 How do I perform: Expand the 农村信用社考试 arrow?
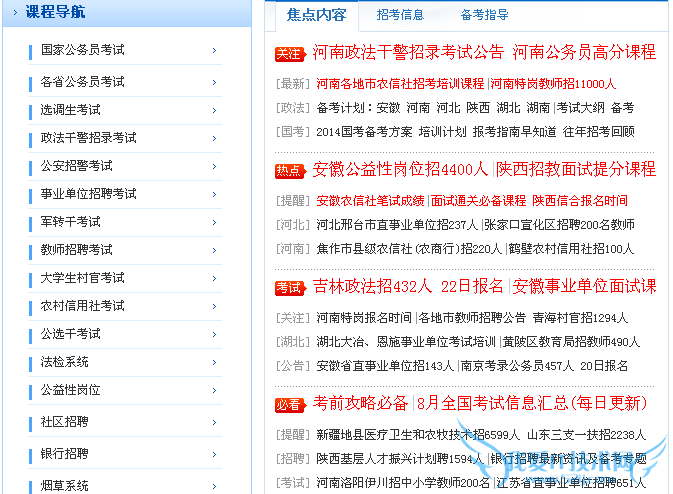[214, 306]
